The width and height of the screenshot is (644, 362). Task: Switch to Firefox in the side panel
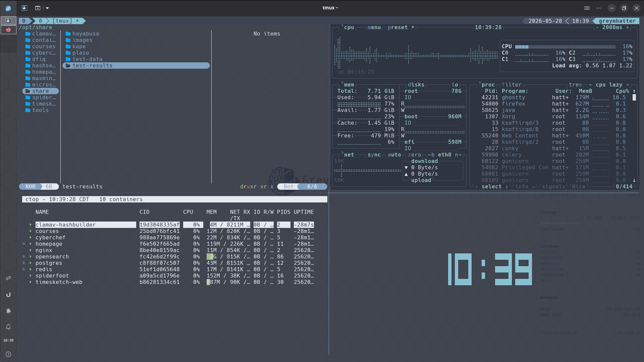coord(8,30)
